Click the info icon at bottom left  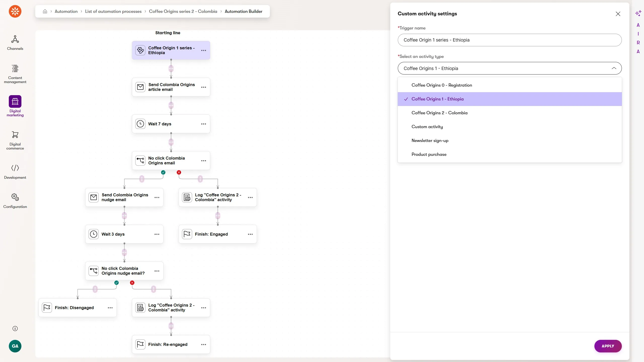coord(15,328)
